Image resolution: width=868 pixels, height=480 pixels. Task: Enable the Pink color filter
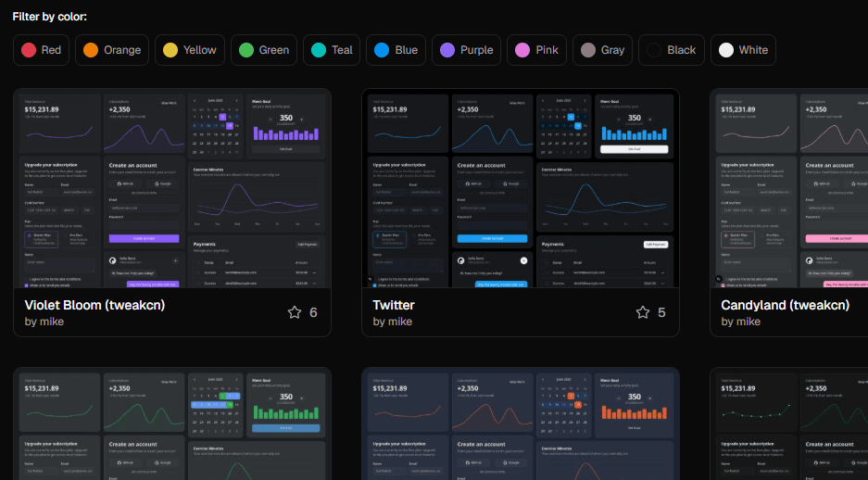536,50
